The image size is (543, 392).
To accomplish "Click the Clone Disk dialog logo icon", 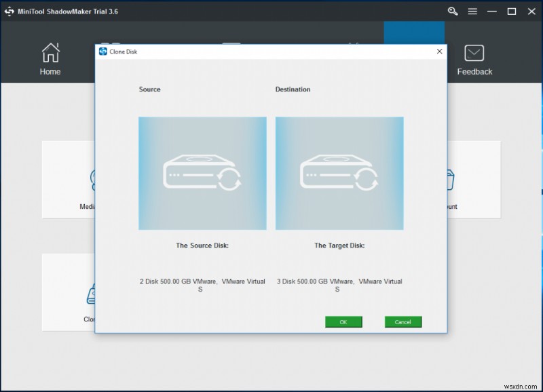I will 103,52.
